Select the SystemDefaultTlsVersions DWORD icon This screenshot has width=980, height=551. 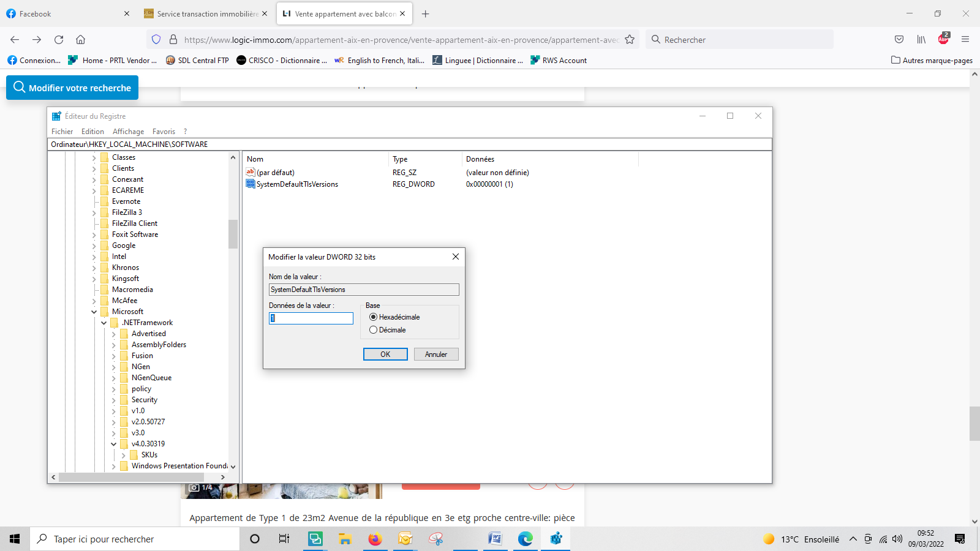[251, 184]
